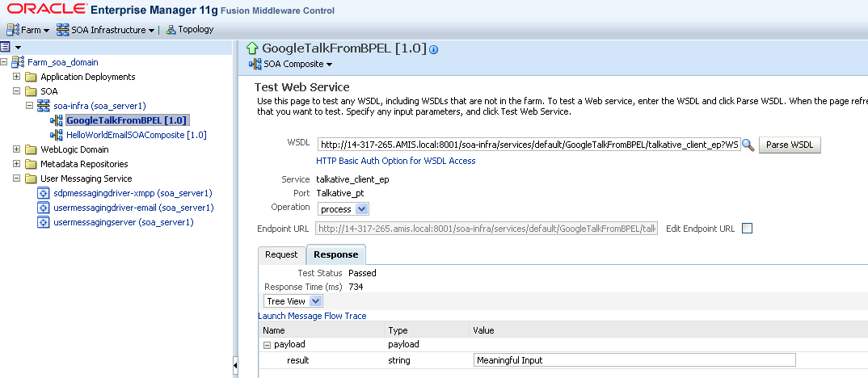Viewport: 868px width, 378px height.
Task: Collapse the payload row in response tree
Action: [267, 345]
